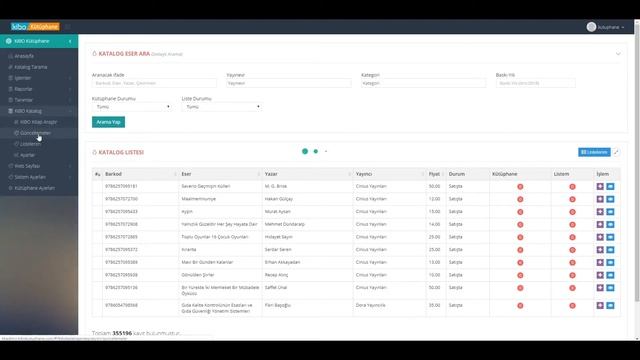Click purple plus icon in Serdar Seren row

tap(600, 250)
